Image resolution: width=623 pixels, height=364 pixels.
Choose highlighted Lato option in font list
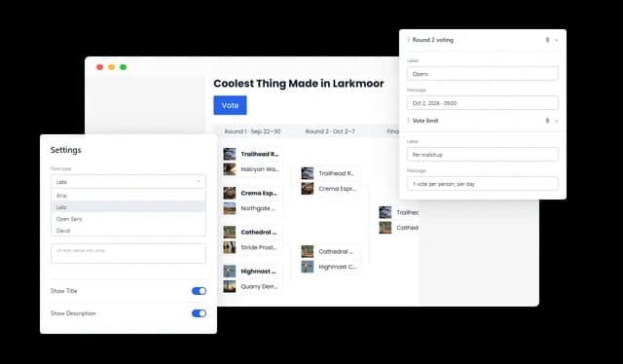point(128,207)
